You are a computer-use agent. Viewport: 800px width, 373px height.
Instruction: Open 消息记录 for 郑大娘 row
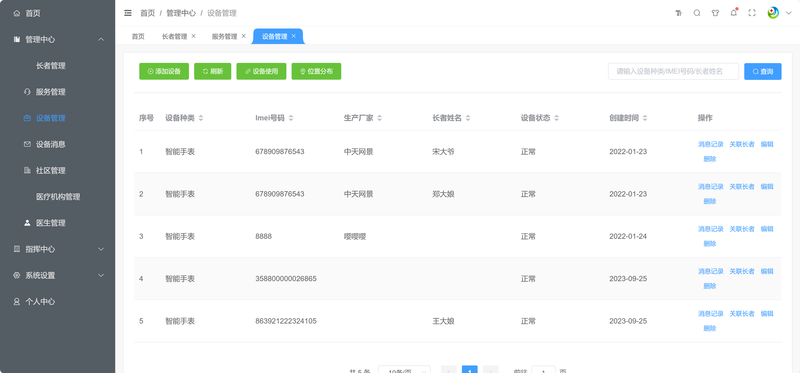tap(711, 187)
